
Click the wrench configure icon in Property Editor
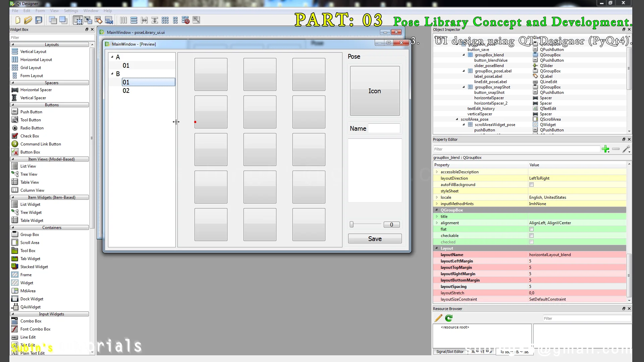[626, 149]
